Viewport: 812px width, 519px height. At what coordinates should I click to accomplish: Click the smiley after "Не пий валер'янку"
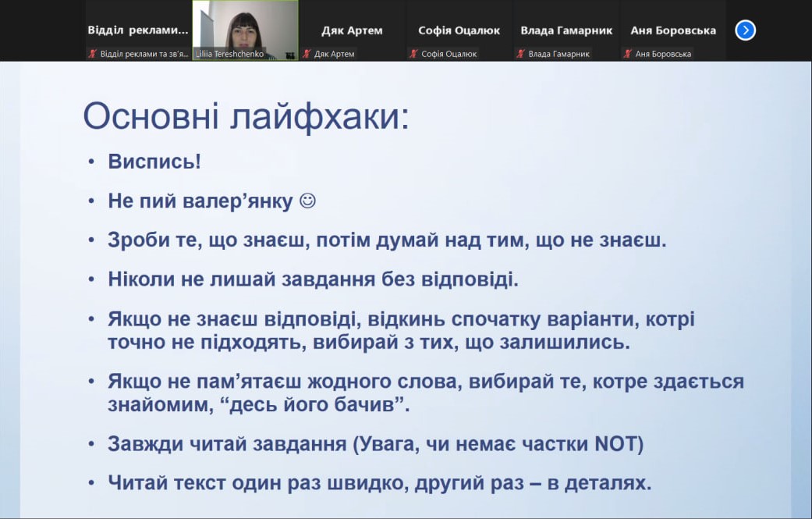click(307, 201)
